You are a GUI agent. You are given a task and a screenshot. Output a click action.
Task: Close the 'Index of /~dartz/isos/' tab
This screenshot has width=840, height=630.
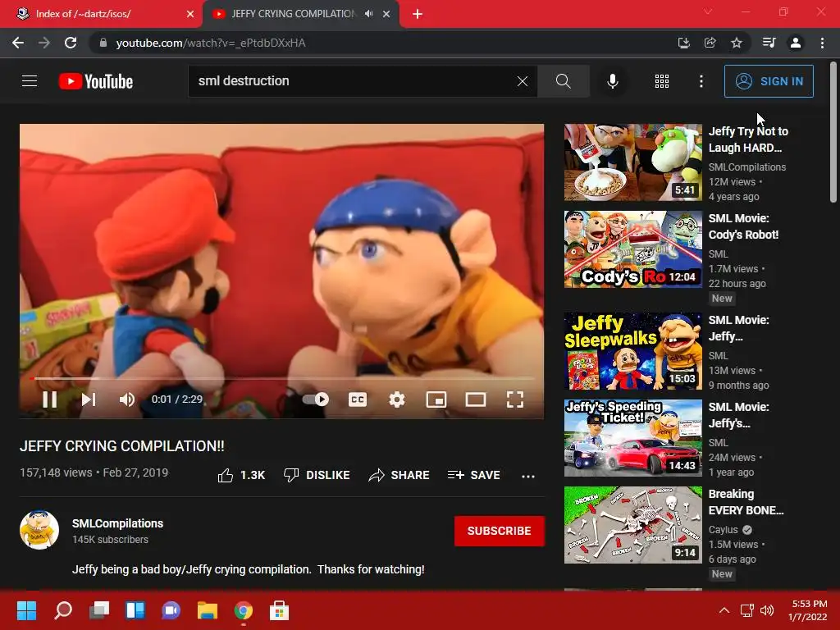pyautogui.click(x=190, y=14)
